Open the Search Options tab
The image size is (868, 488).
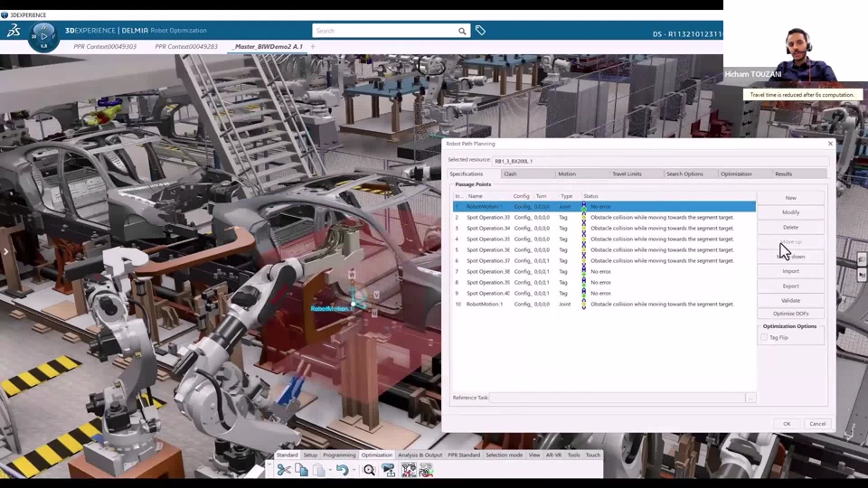tap(691, 174)
